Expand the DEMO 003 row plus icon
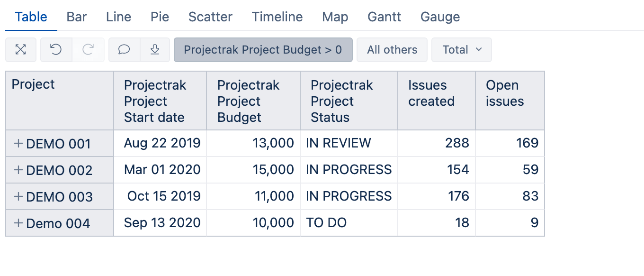 click(x=18, y=196)
